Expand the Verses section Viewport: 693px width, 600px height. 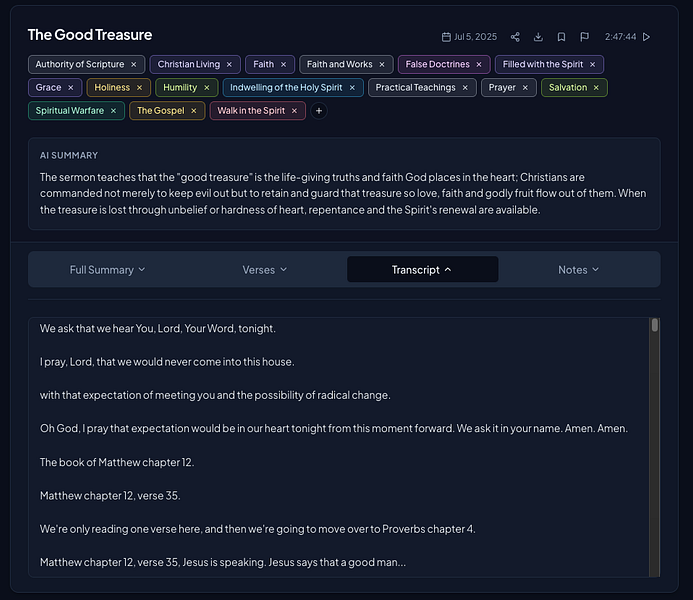pos(265,270)
